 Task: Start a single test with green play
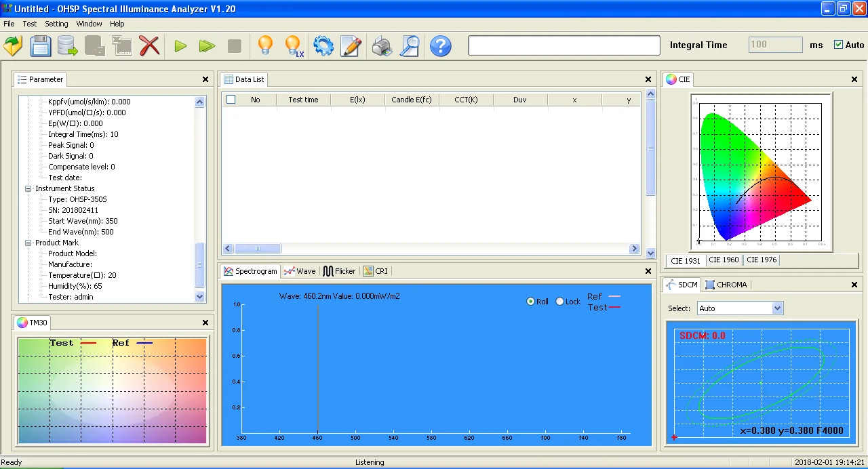coord(180,46)
